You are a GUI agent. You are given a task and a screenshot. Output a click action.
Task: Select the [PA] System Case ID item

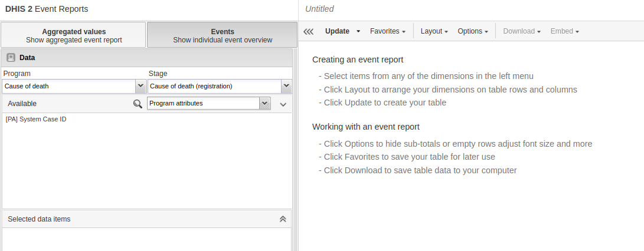(36, 119)
